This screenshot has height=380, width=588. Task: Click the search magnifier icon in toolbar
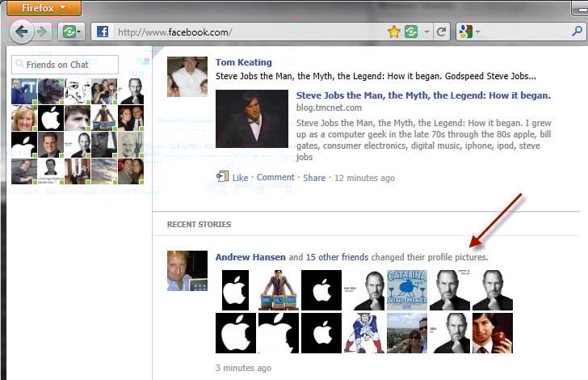(x=574, y=32)
